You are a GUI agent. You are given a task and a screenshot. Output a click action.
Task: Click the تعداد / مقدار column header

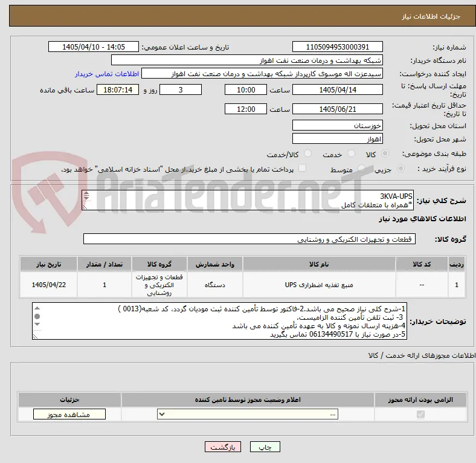tap(105, 264)
